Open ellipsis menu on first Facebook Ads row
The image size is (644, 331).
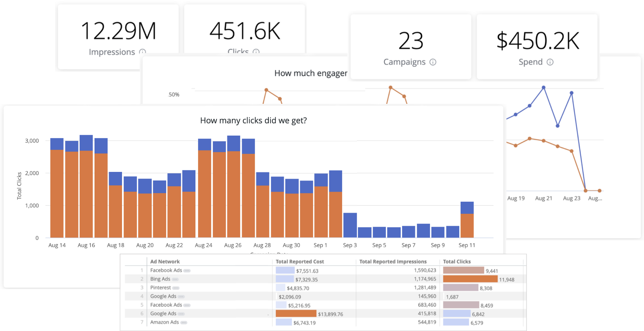click(x=187, y=271)
